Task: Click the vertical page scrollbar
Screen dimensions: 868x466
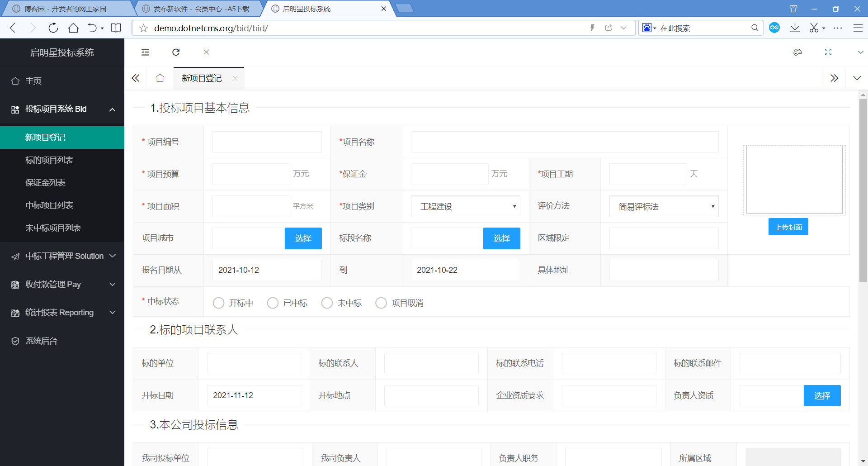Action: click(863, 190)
